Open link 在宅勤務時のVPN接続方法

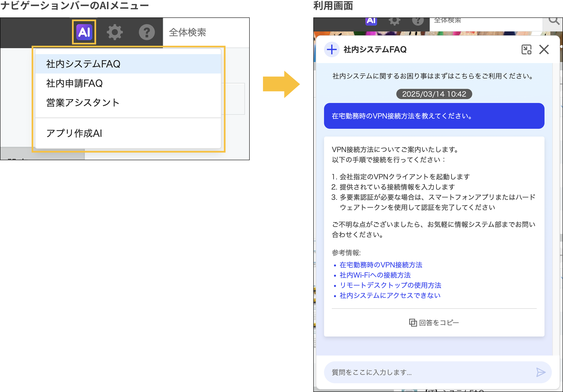click(381, 265)
